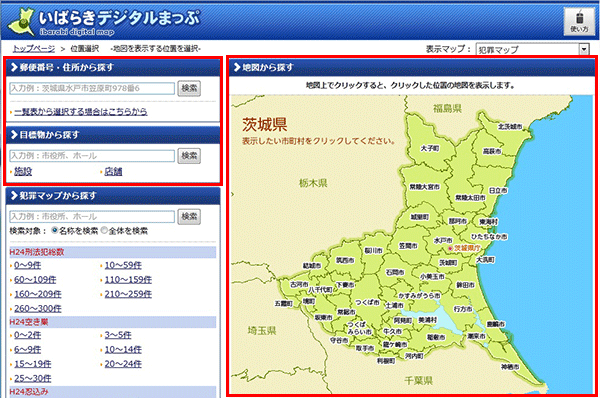
Task: Select つくば市 region on the map
Action: pos(367,302)
